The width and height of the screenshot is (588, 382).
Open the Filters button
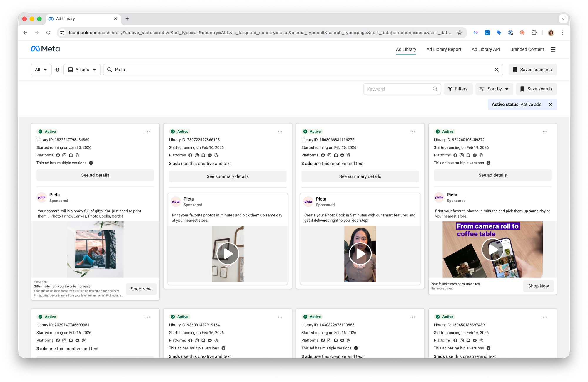pyautogui.click(x=458, y=89)
